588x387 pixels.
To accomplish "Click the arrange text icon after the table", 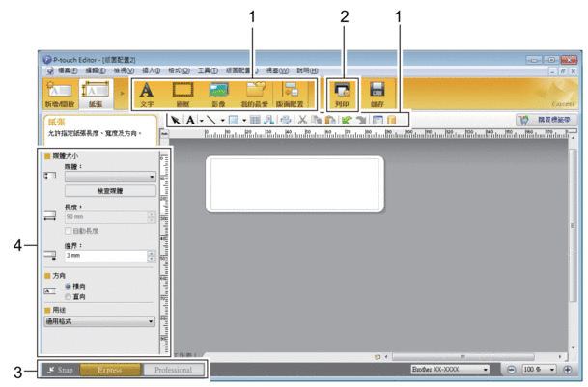I will pyautogui.click(x=268, y=120).
